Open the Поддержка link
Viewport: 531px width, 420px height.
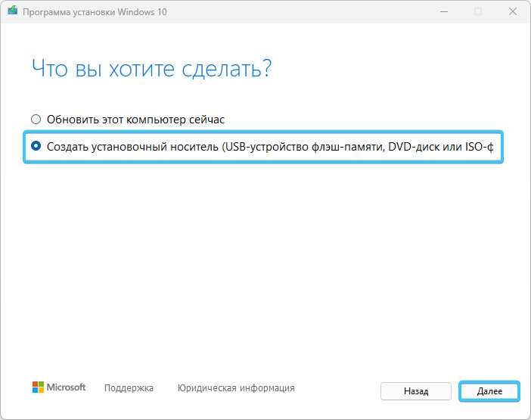(x=129, y=387)
